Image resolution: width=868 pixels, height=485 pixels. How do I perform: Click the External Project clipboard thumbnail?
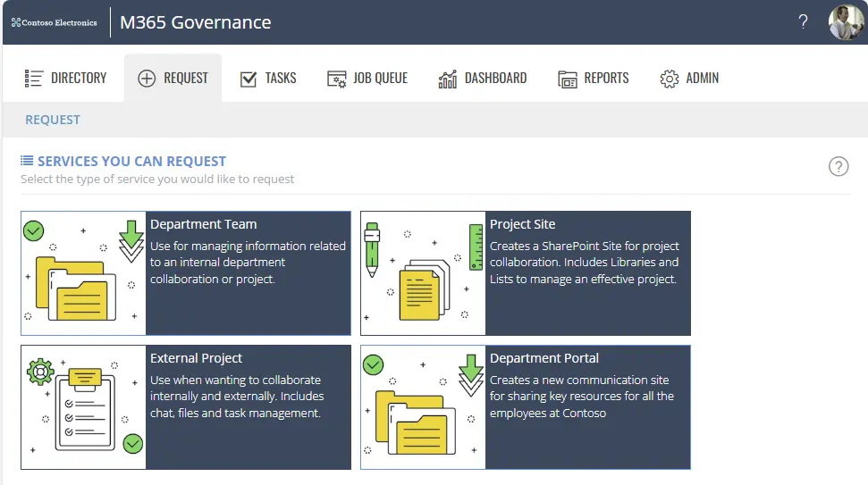coord(83,407)
